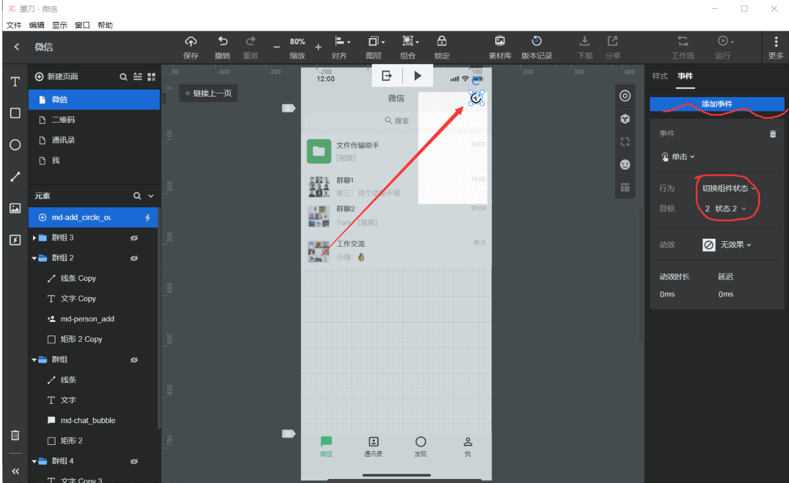Collapse the left sidebar with double chevron
Image resolution: width=789 pixels, height=483 pixels.
click(x=15, y=471)
